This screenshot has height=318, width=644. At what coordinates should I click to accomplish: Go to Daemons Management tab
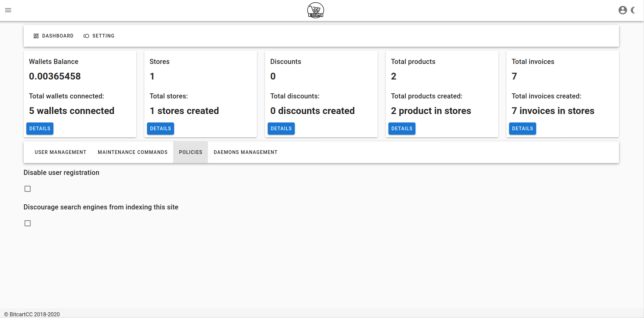tap(245, 152)
